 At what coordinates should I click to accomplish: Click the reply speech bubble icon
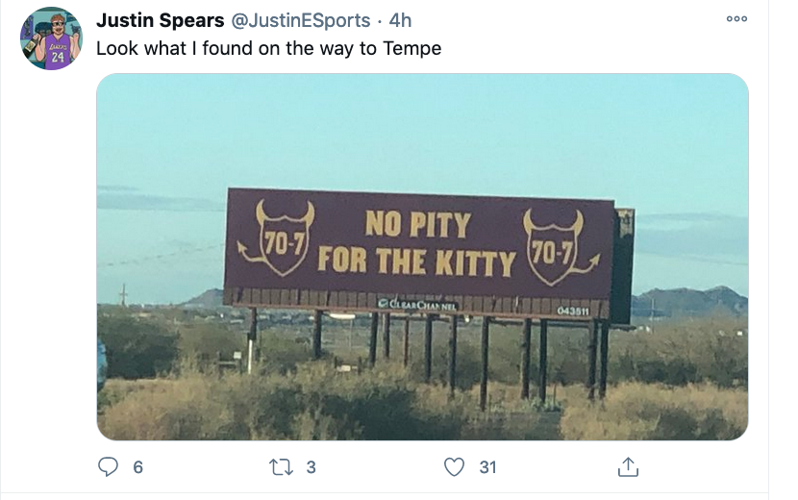[x=106, y=466]
